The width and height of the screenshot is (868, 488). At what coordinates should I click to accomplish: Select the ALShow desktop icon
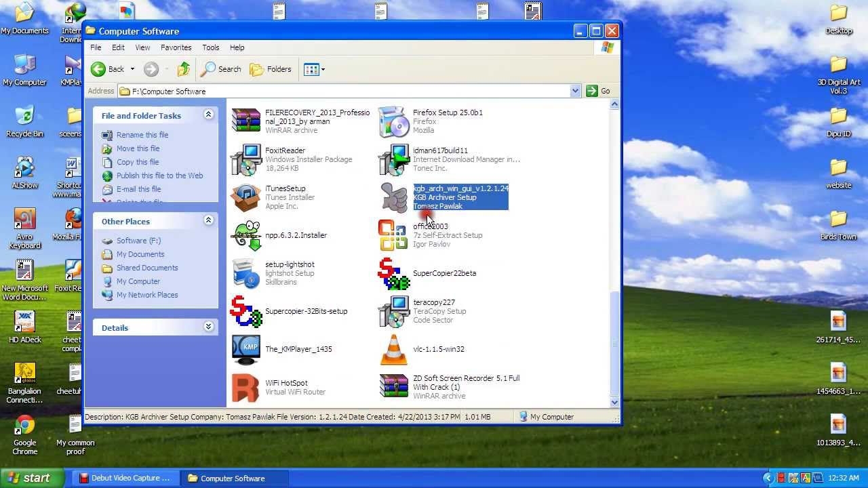coord(24,168)
